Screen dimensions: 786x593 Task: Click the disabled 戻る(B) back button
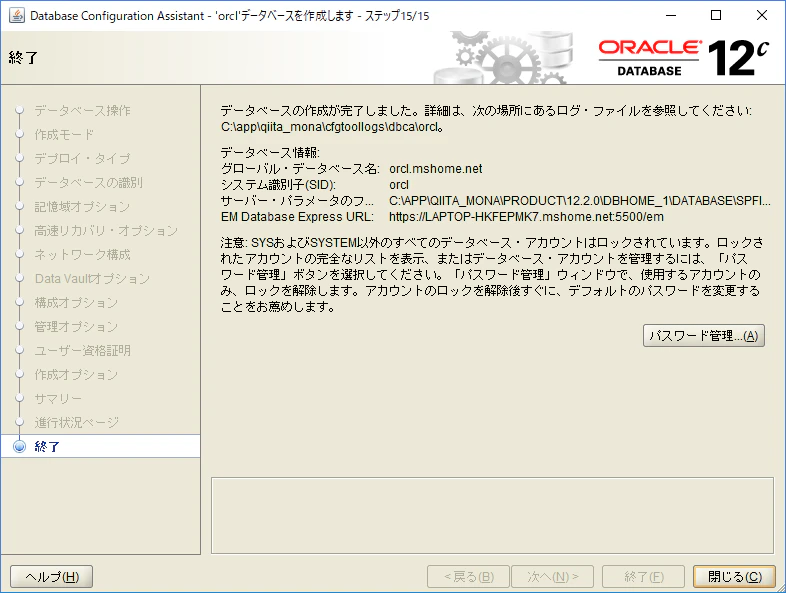[x=468, y=577]
